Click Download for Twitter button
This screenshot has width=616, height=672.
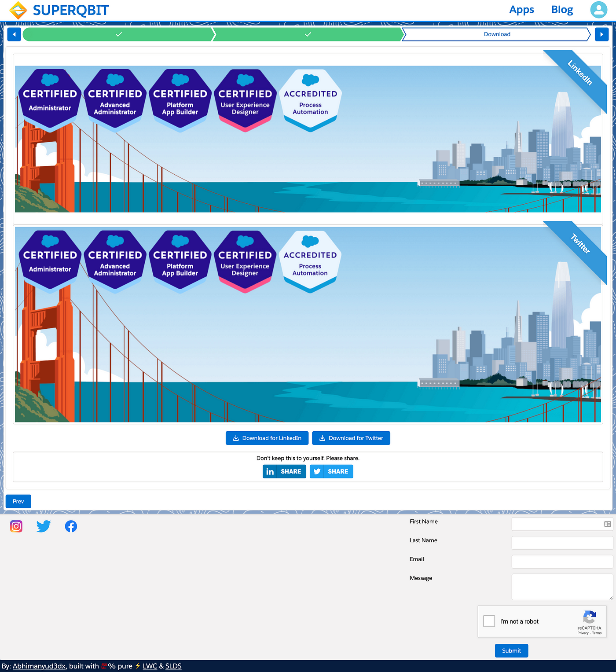351,438
